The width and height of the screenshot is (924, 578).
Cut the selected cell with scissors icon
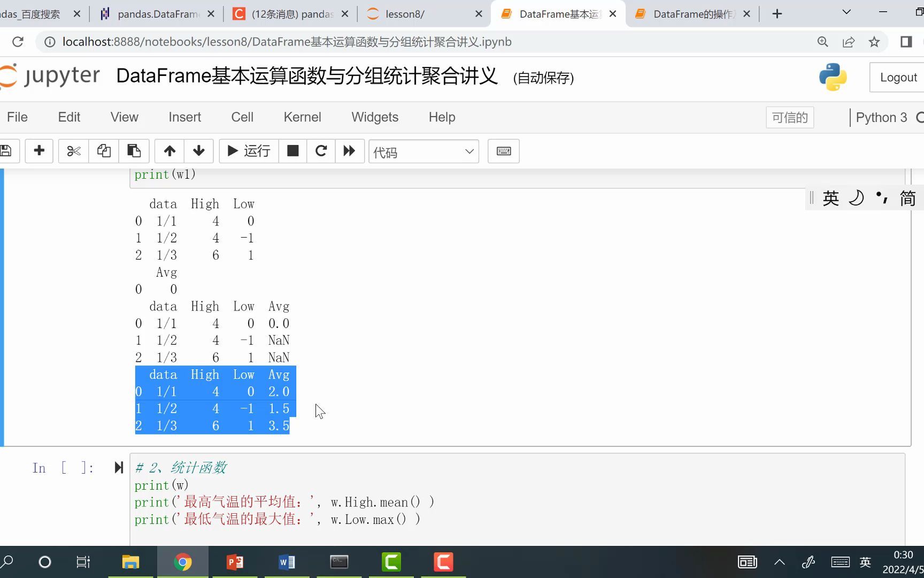(x=73, y=151)
